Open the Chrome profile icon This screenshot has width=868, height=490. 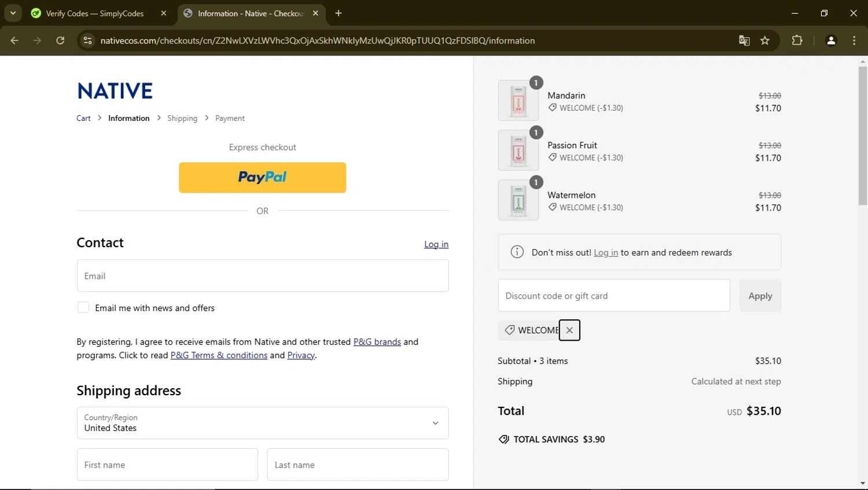pos(831,40)
